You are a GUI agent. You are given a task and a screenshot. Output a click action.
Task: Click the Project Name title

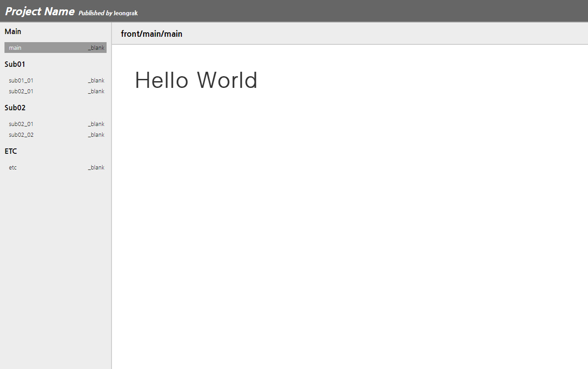(x=39, y=11)
